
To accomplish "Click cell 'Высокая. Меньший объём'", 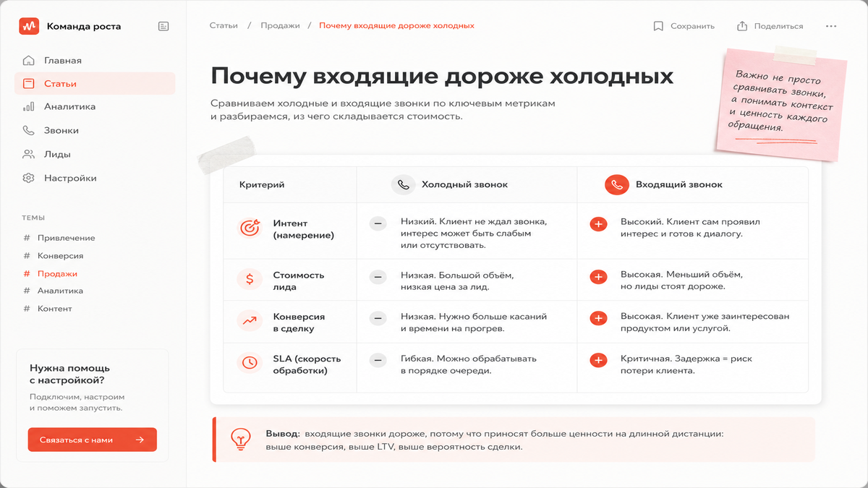I will pyautogui.click(x=682, y=281).
